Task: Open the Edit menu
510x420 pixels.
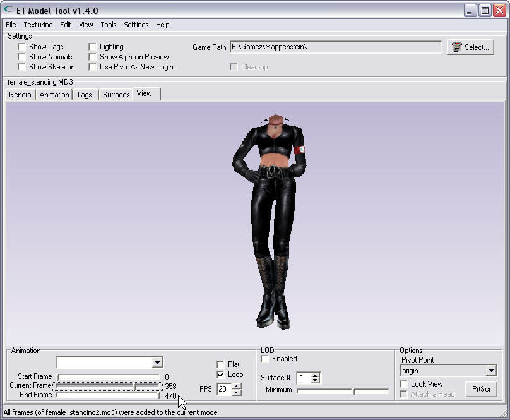Action: click(x=66, y=25)
